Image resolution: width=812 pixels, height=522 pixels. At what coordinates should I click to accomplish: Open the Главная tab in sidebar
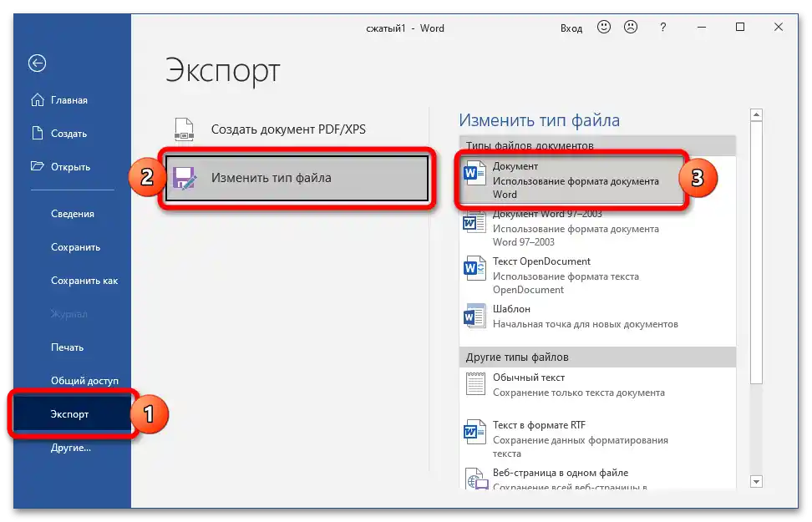[x=72, y=100]
